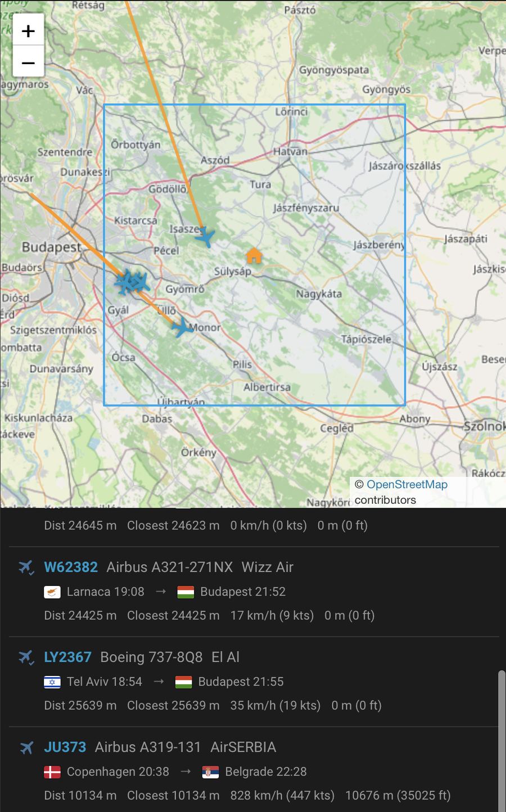Click '10676 m (35025 ft)' altitude value
The width and height of the screenshot is (506, 812).
(x=398, y=795)
